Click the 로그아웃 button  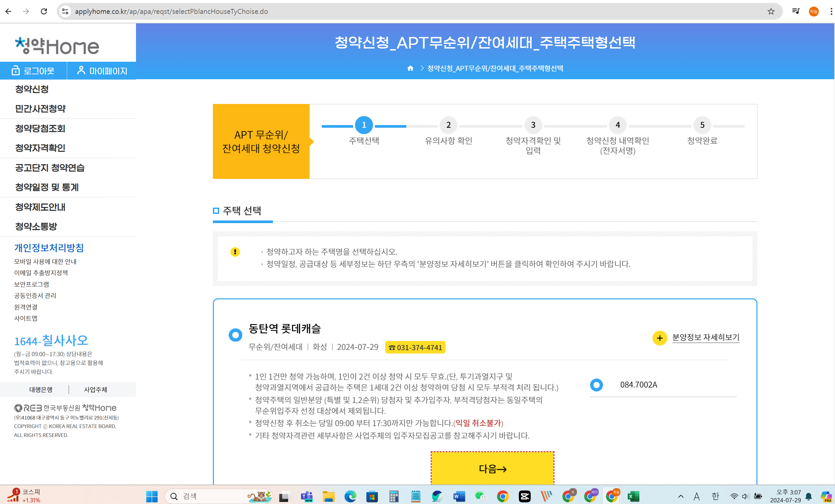(33, 71)
